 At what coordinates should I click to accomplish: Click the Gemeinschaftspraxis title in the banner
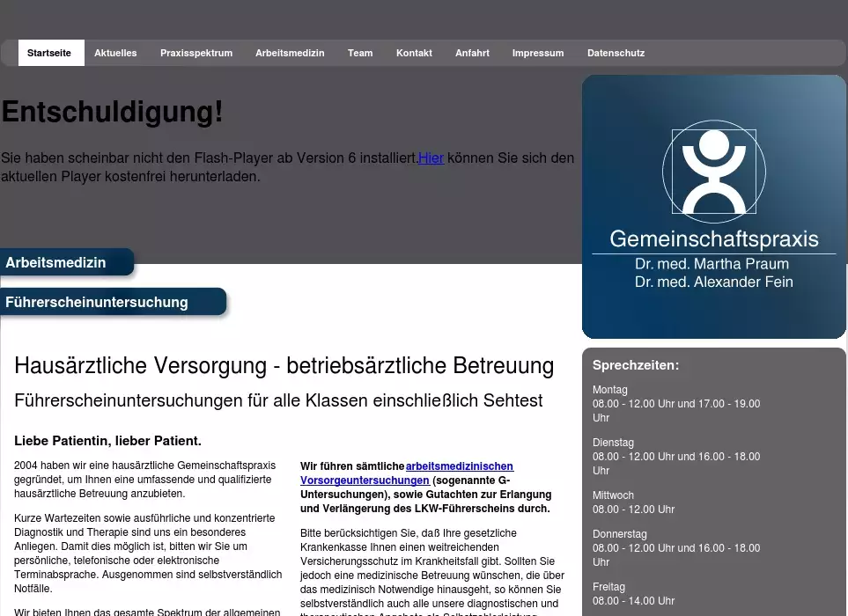pos(714,238)
